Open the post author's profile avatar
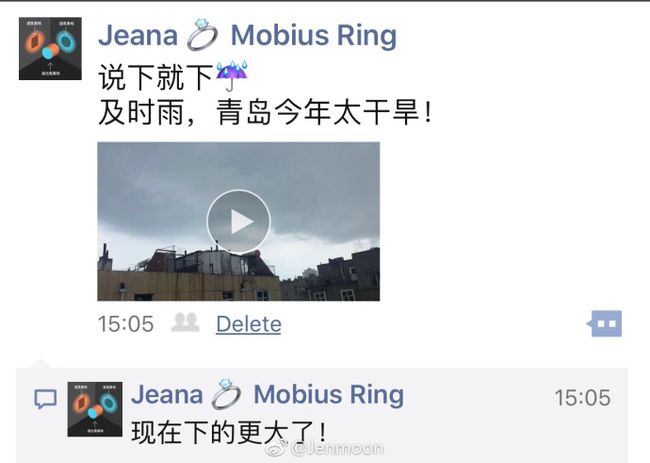The height and width of the screenshot is (463, 650). pos(50,48)
